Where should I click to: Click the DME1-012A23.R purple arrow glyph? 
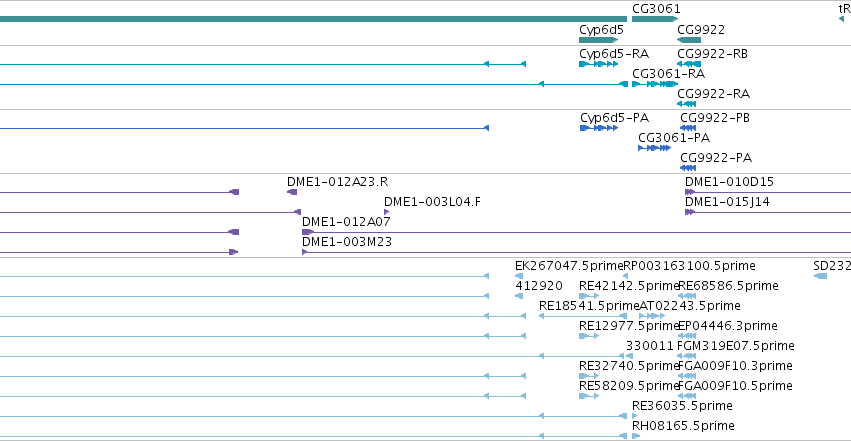pyautogui.click(x=292, y=192)
